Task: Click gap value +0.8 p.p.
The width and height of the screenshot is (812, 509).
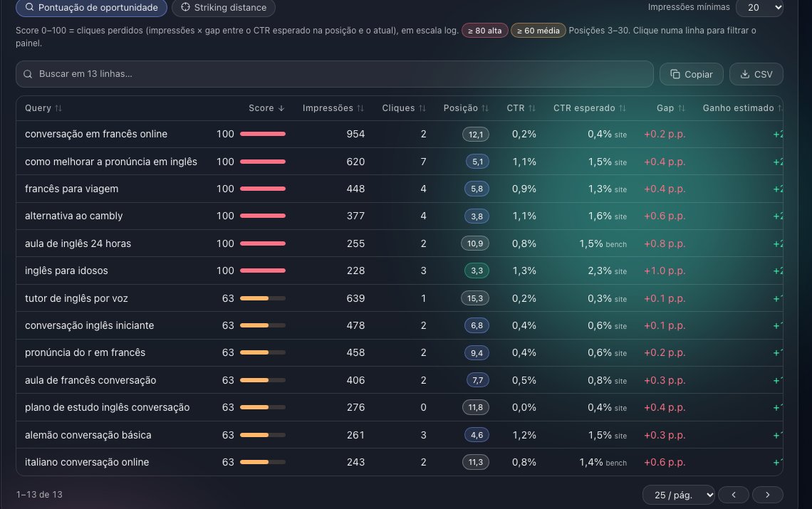Action: point(665,243)
